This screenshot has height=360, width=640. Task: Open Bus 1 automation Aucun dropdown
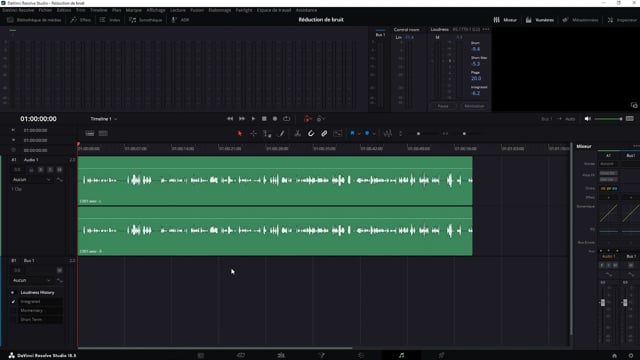[x=31, y=280]
